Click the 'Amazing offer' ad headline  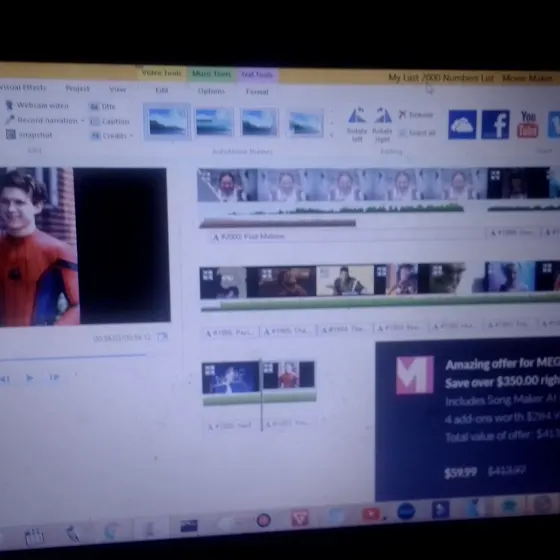[x=503, y=364]
